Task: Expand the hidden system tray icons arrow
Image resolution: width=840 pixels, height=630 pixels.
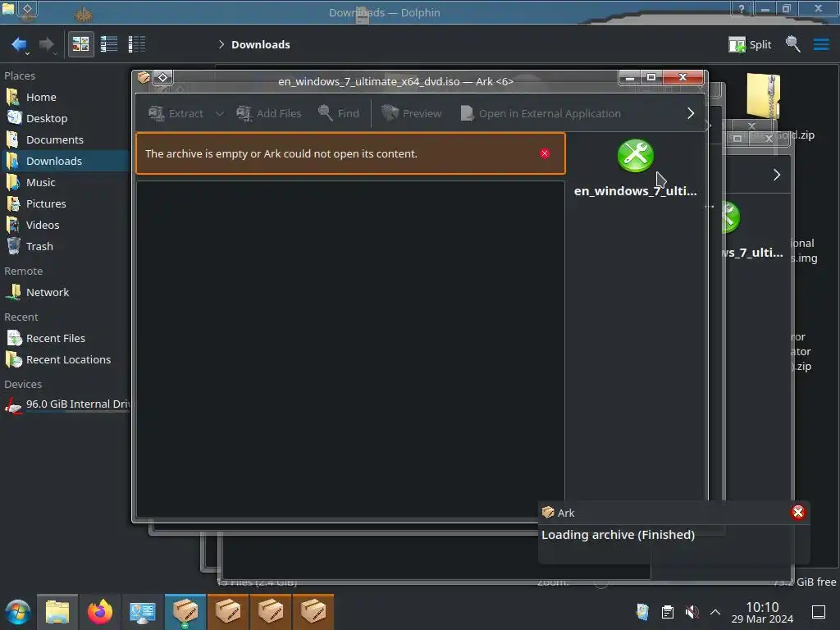Action: click(x=715, y=612)
